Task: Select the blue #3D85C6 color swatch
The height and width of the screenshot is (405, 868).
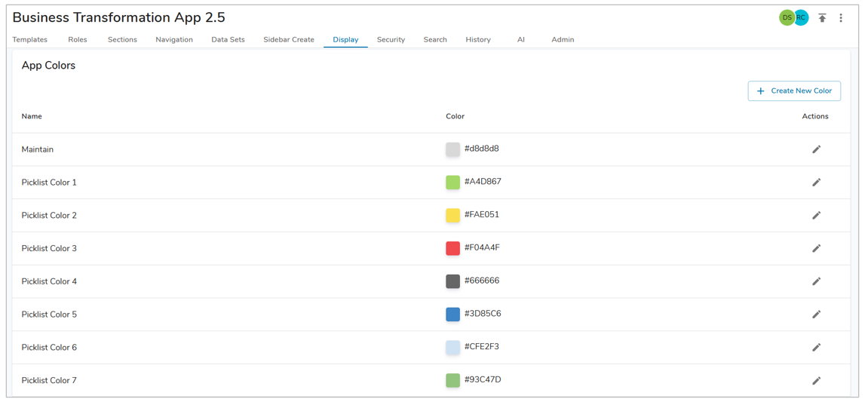Action: [452, 314]
